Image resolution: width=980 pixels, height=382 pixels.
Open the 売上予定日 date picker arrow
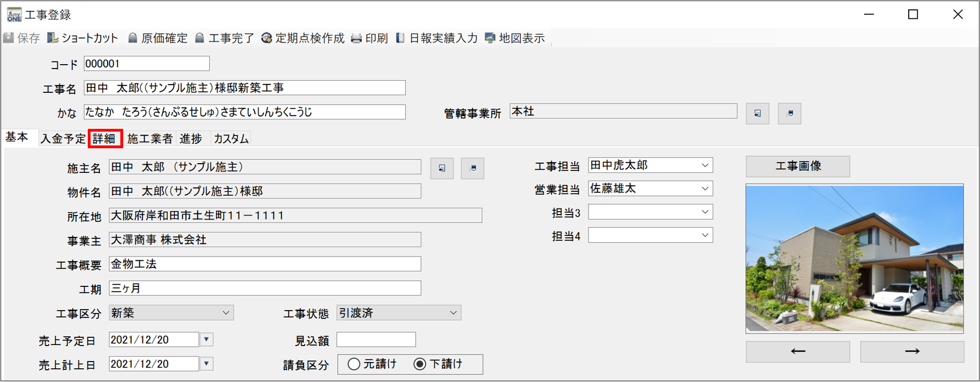[x=206, y=339]
